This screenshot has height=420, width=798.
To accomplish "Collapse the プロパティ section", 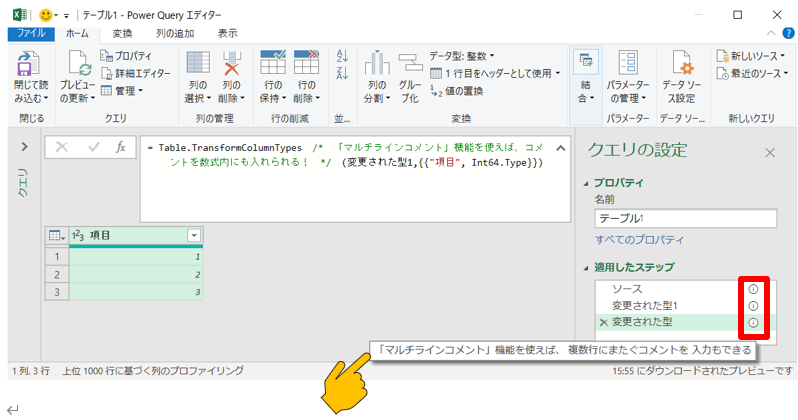I will (586, 183).
